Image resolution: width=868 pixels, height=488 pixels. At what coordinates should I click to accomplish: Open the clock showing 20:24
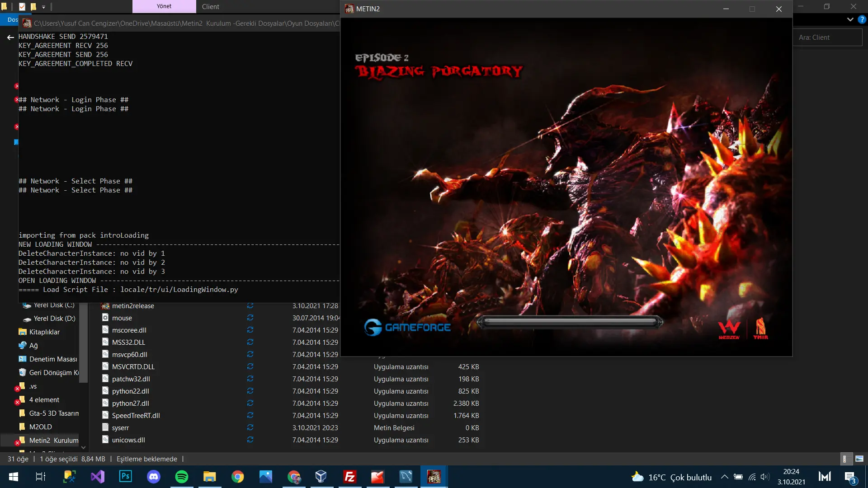(x=791, y=477)
